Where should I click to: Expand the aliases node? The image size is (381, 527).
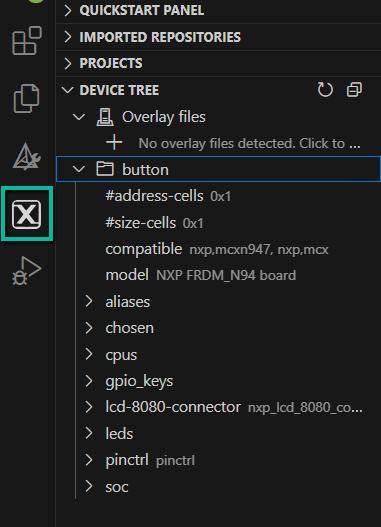pos(89,301)
